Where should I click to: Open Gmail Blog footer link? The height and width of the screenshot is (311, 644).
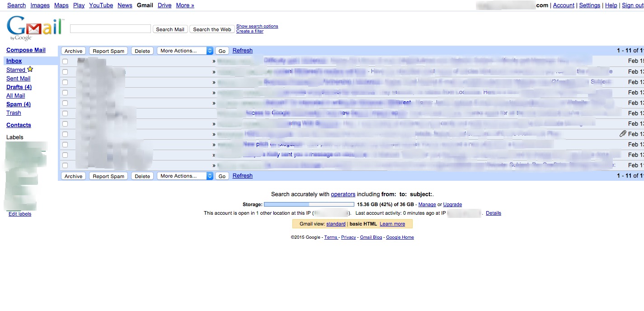click(x=371, y=237)
